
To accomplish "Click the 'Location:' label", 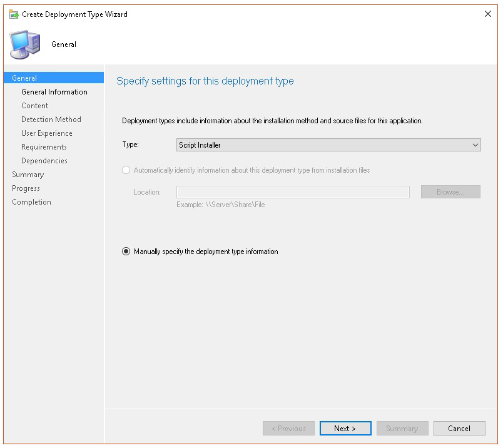I will (x=147, y=192).
